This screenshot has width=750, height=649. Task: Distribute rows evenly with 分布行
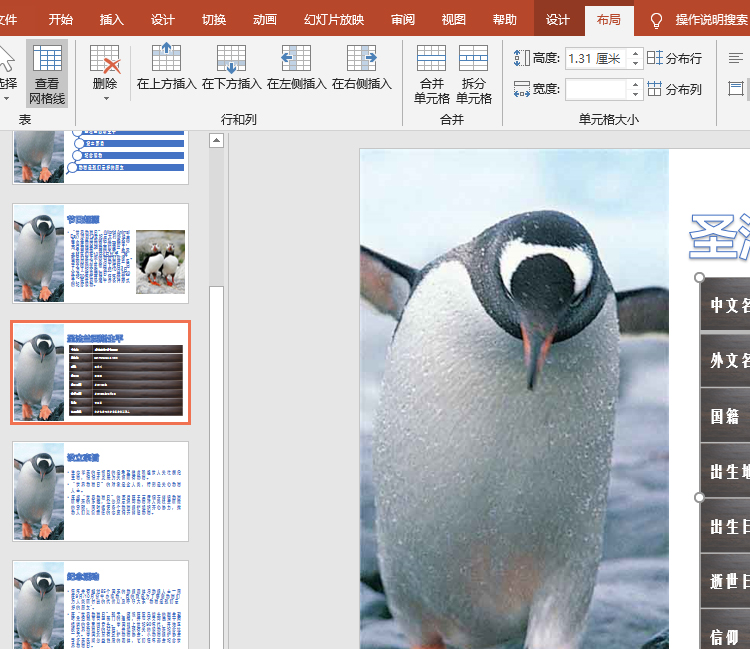point(674,58)
